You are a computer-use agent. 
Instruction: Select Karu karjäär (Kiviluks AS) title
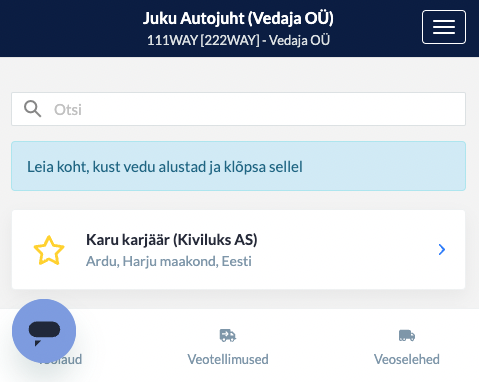[x=172, y=240]
